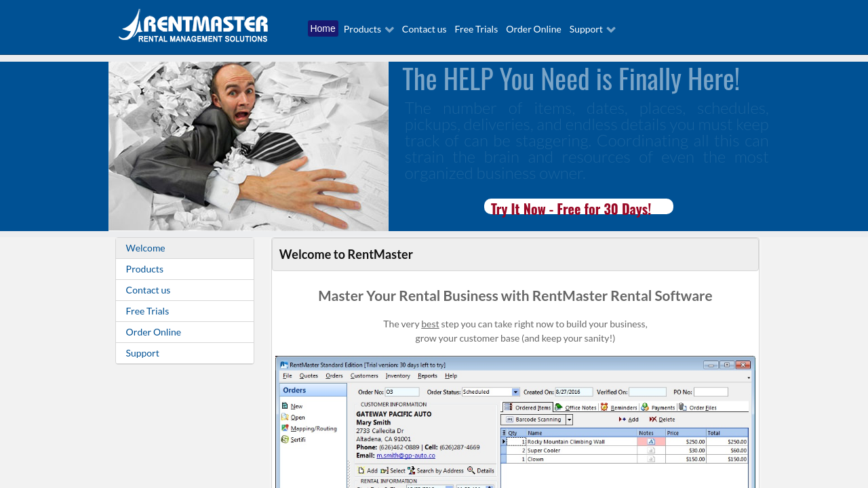Image resolution: width=868 pixels, height=488 pixels.
Task: Click the New order icon in Orders panel
Action: (x=285, y=405)
